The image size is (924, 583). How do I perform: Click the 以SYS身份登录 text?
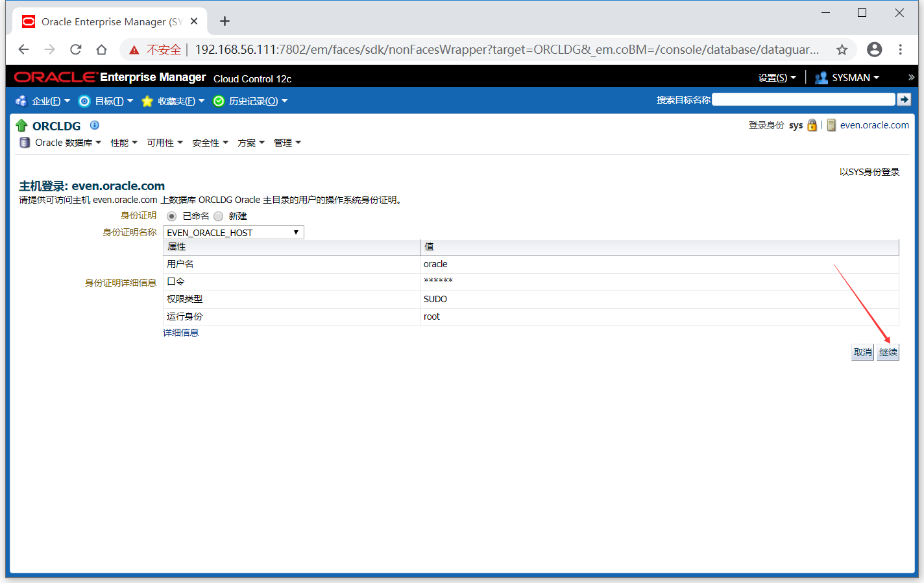click(x=869, y=172)
